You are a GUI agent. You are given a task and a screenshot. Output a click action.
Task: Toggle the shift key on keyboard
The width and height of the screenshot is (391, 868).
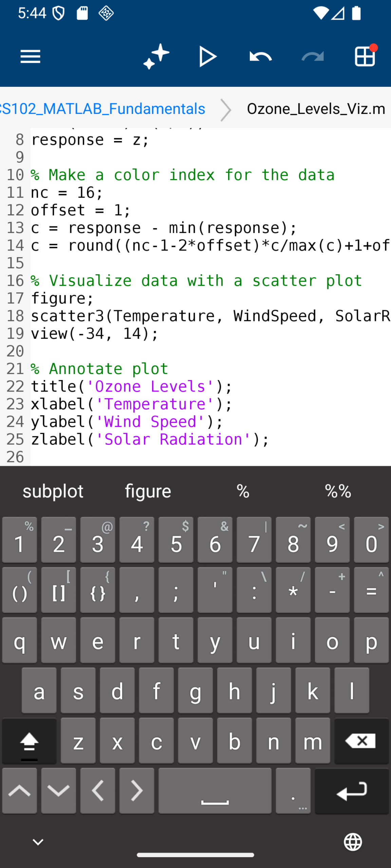coord(30,741)
